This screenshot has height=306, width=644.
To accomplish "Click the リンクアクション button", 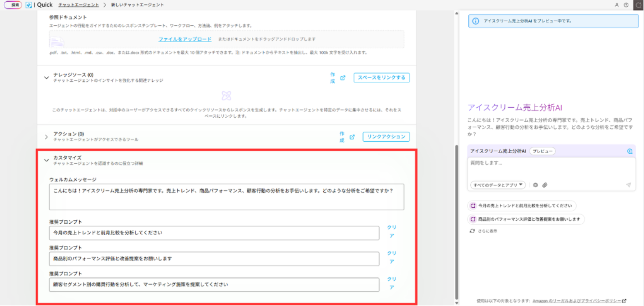I will point(386,137).
